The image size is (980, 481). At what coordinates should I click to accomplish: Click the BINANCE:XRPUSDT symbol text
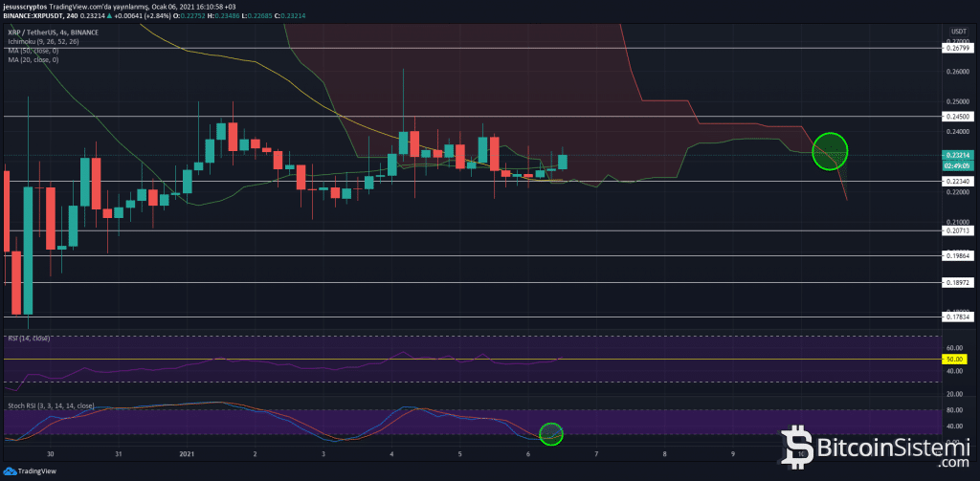tap(33, 17)
